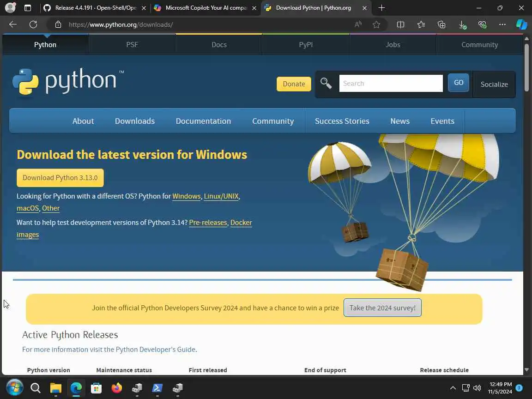Open the Pre-releases link
The width and height of the screenshot is (532, 399).
tap(208, 222)
